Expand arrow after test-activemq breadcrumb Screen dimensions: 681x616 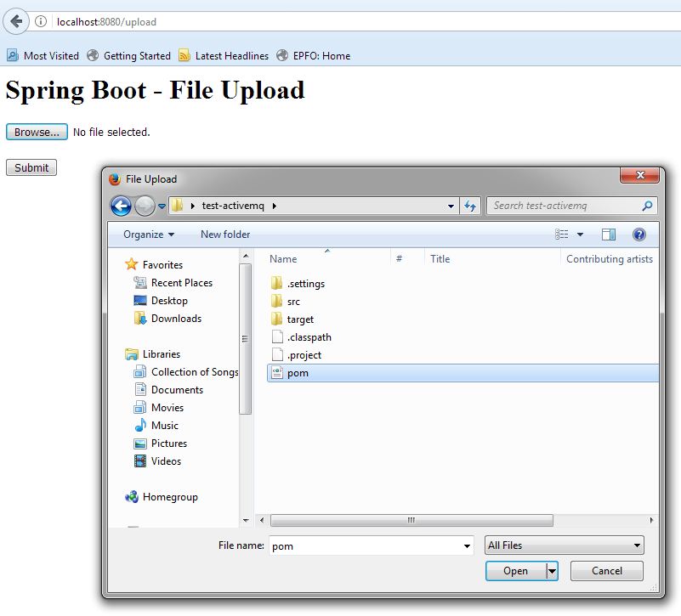pyautogui.click(x=275, y=206)
